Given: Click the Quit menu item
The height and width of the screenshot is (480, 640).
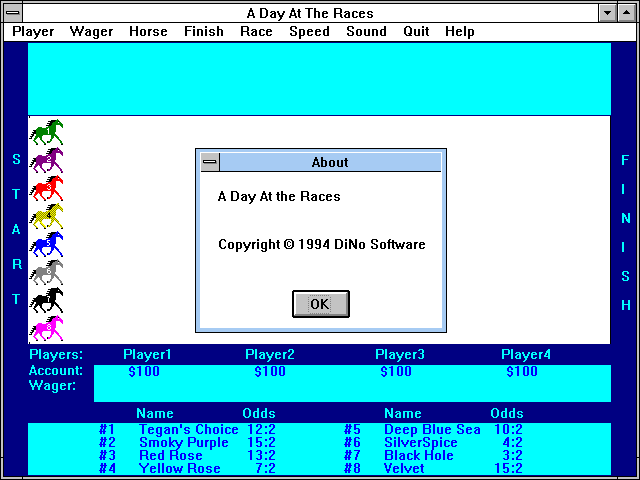Looking at the screenshot, I should click(x=416, y=32).
